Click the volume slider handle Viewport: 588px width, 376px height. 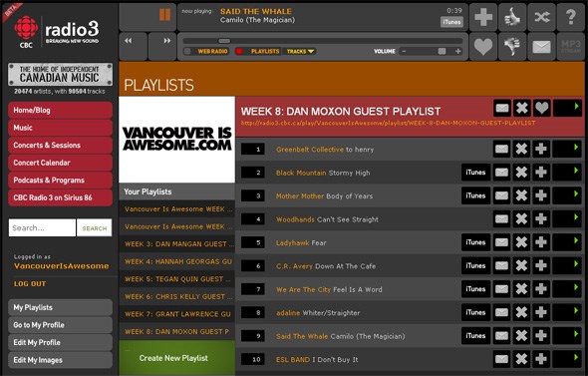coord(441,51)
